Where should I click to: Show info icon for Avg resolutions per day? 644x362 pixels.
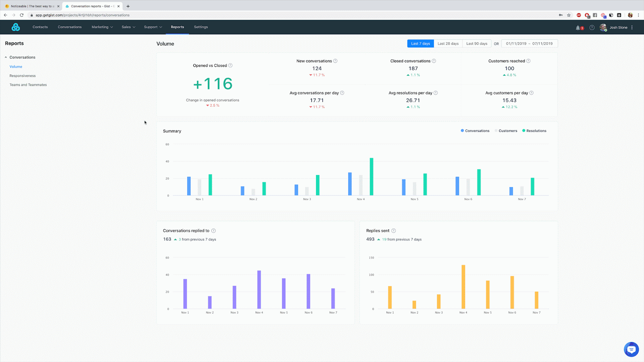436,93
